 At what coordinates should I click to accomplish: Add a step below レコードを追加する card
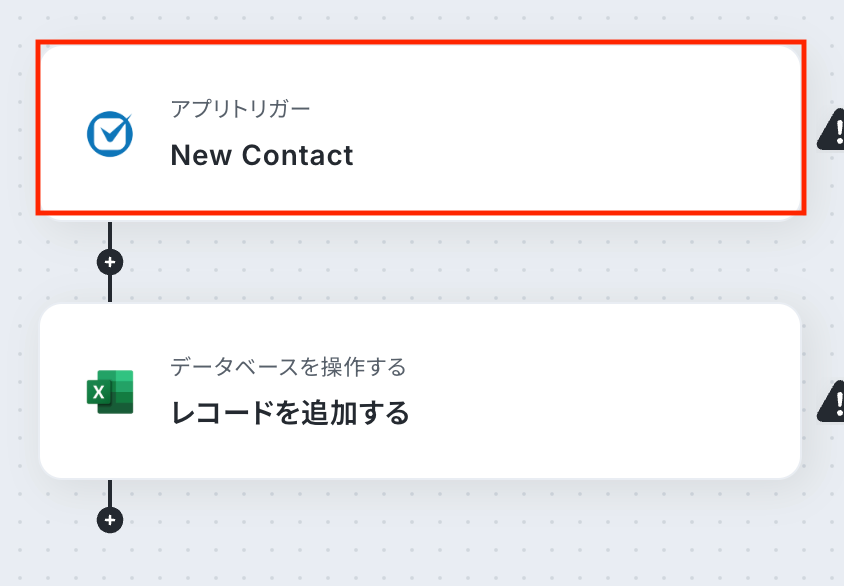pos(109,520)
